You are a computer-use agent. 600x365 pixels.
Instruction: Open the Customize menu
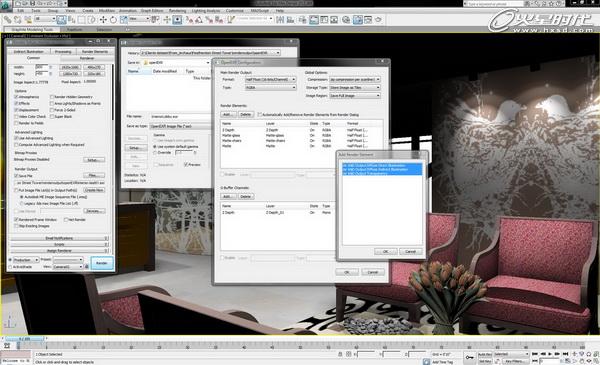tap(235, 11)
